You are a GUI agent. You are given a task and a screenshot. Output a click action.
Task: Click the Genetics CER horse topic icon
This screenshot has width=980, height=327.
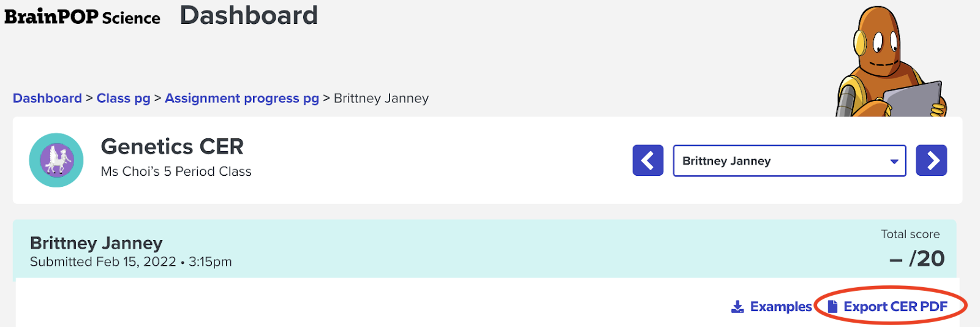(56, 160)
